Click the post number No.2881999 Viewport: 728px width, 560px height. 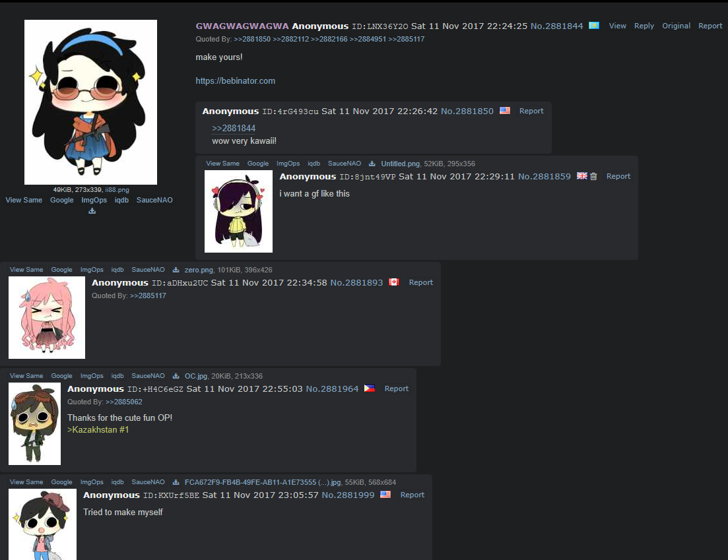click(x=348, y=495)
